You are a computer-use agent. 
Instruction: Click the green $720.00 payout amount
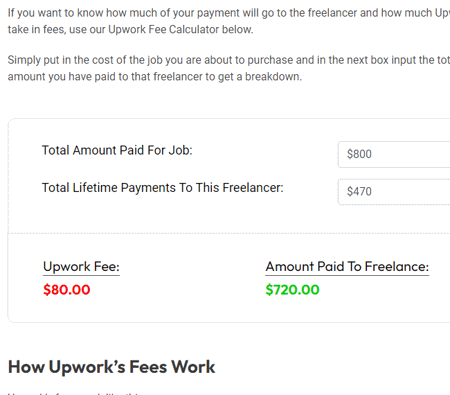click(292, 290)
